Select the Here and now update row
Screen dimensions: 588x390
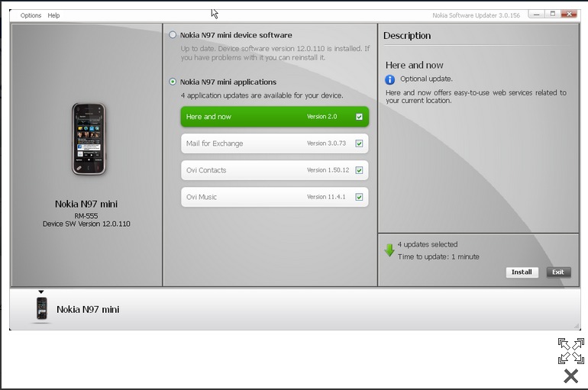[x=274, y=117]
